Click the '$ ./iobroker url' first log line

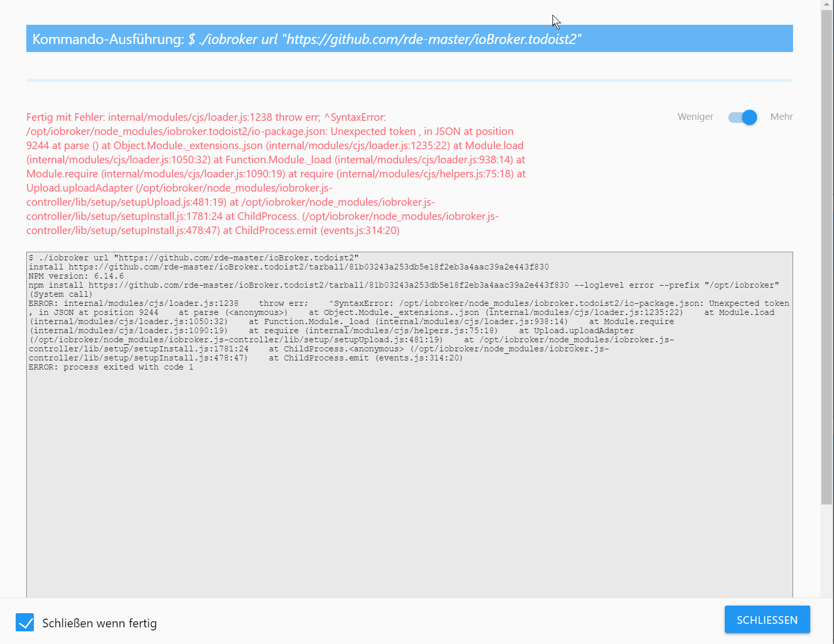pyautogui.click(x=194, y=258)
